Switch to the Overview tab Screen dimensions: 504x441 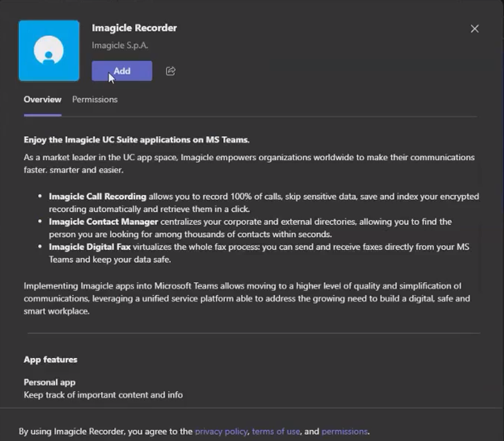tap(42, 100)
